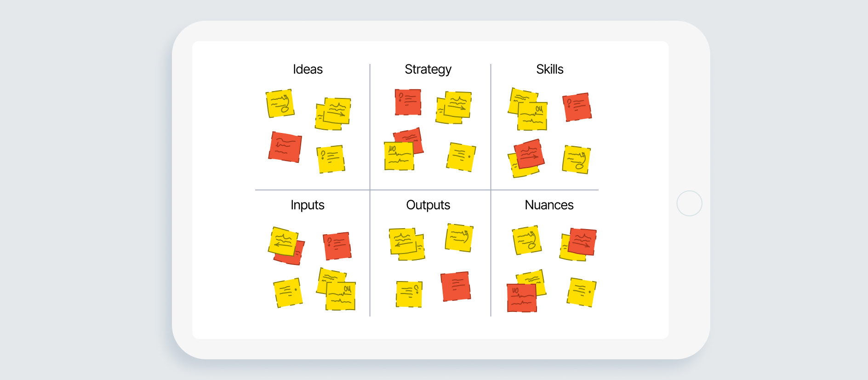Click red question-mark note under Strategy
Viewport: 868px width, 380px height.
pyautogui.click(x=408, y=102)
